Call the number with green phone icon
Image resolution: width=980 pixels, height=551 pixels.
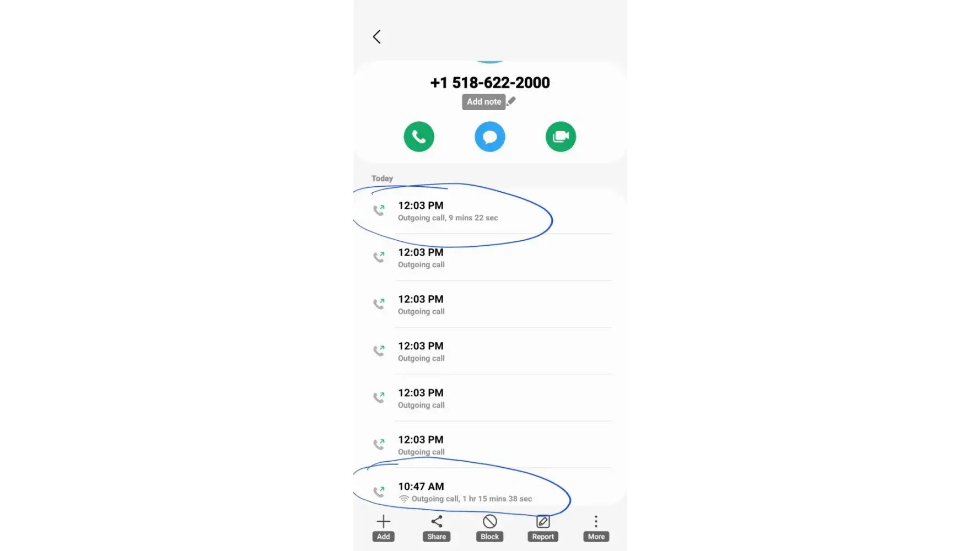click(419, 137)
